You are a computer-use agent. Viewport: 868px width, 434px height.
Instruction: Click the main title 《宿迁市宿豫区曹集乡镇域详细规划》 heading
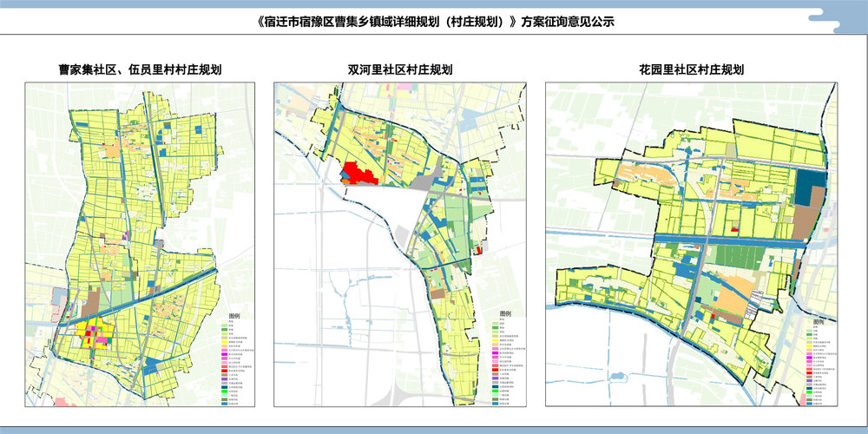[436, 23]
